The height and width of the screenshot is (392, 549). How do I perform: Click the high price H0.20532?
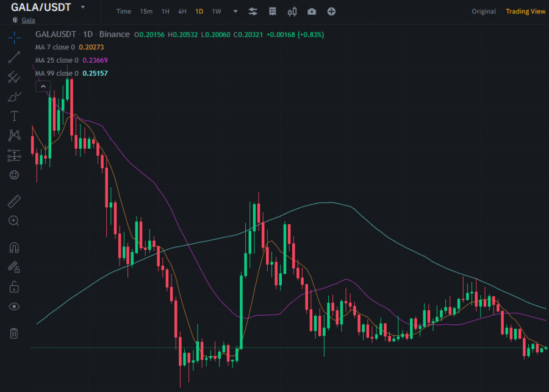pos(183,35)
